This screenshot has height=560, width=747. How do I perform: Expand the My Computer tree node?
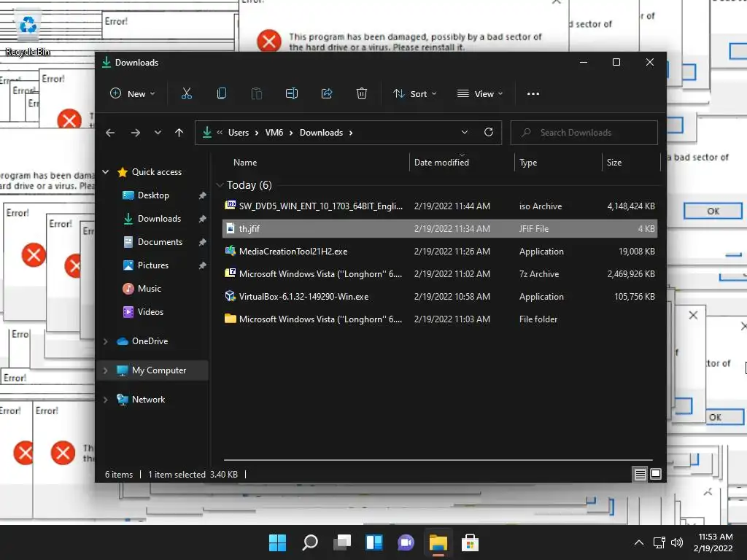point(106,370)
